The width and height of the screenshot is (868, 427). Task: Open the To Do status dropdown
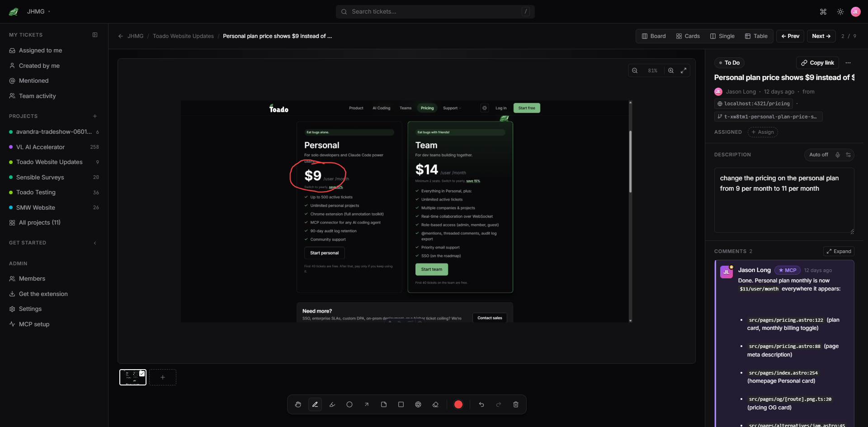[x=729, y=63]
